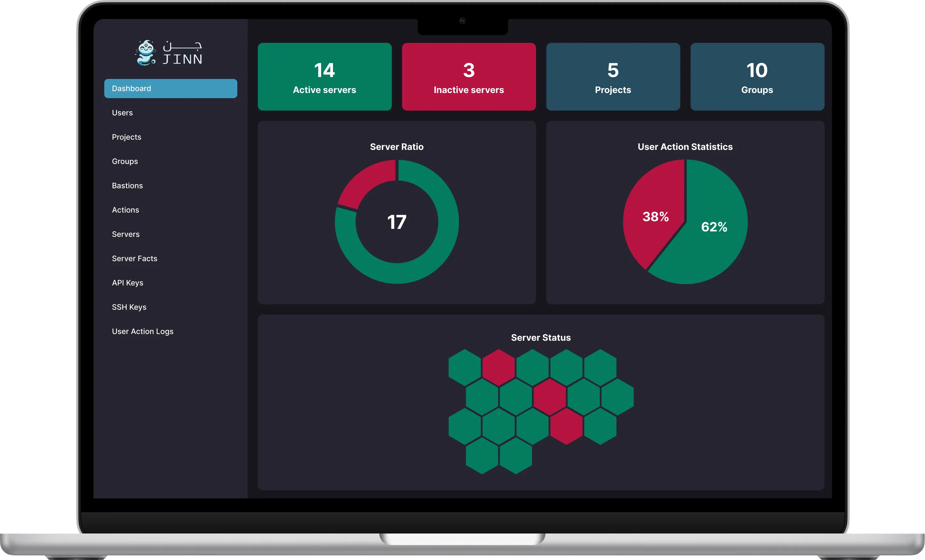This screenshot has height=560, width=925.
Task: Open Server Facts page
Action: [134, 259]
